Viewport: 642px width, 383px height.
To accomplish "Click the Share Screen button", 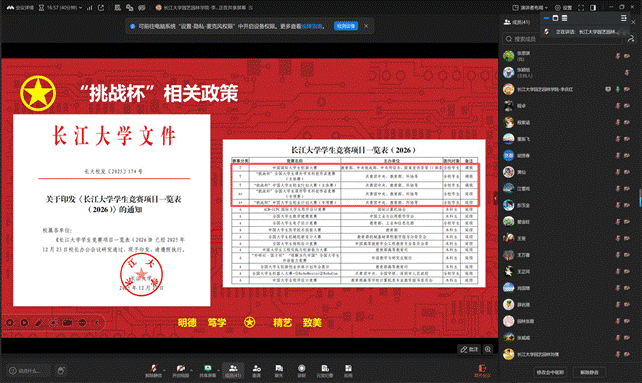I will pos(208,371).
